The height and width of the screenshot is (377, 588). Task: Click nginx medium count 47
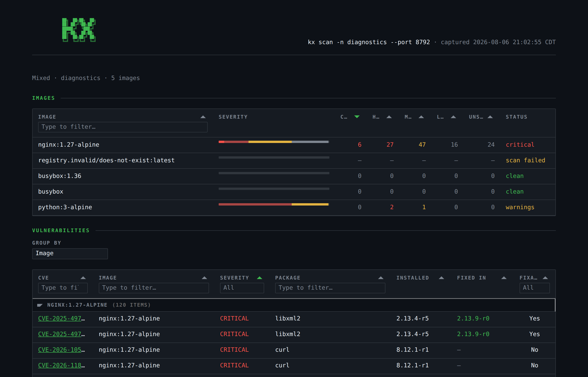tap(422, 145)
